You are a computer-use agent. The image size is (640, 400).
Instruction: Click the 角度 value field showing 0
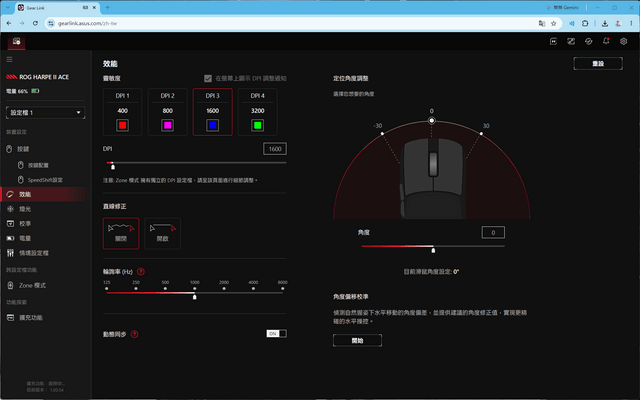tap(493, 232)
